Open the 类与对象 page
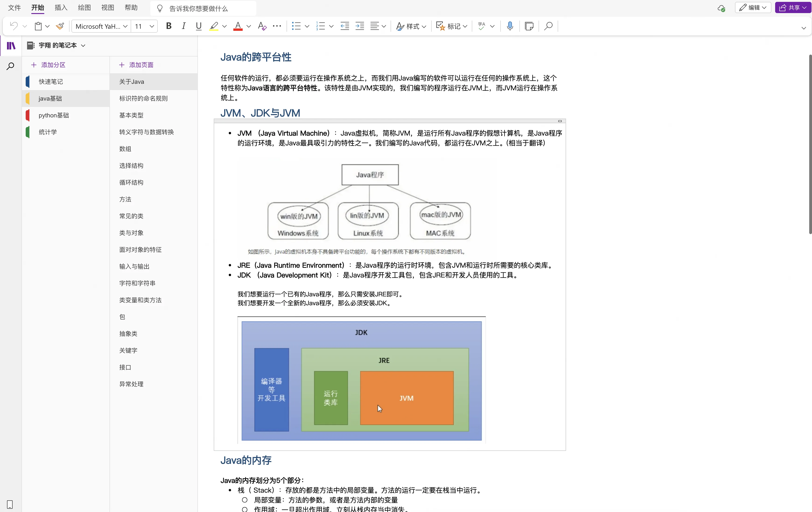Screen dimensions: 812x512 click(154, 233)
